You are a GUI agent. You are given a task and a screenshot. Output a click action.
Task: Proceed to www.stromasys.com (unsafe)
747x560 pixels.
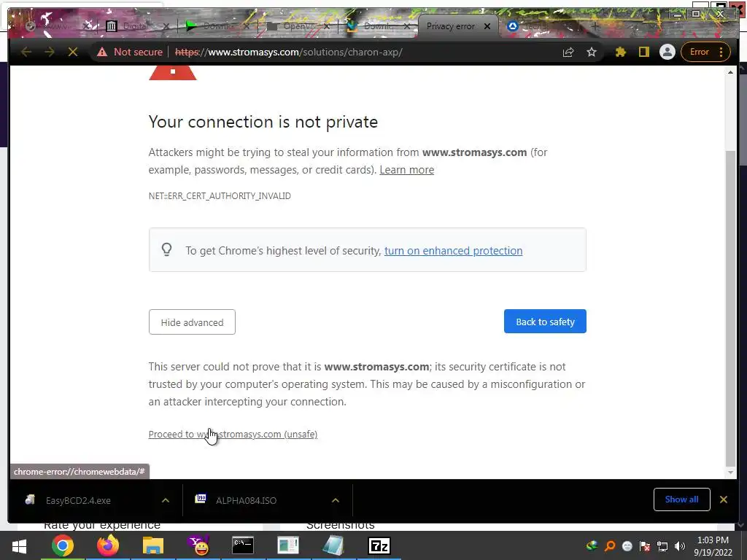[233, 435]
